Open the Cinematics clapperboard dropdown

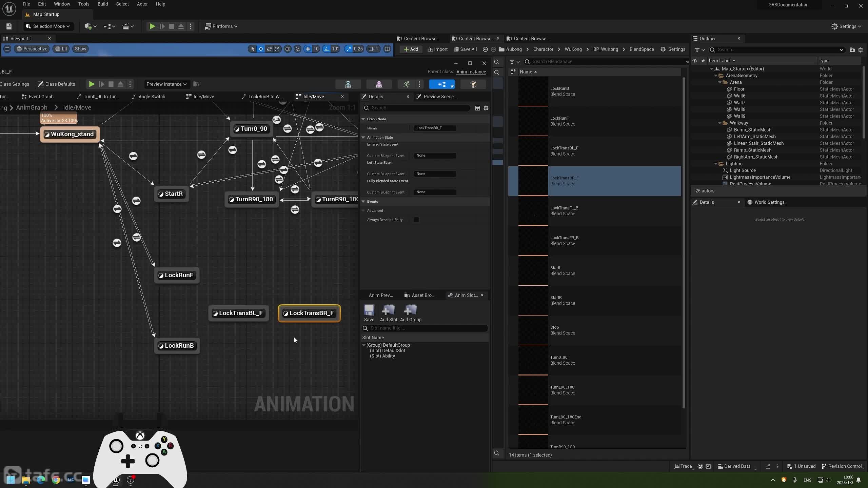128,26
